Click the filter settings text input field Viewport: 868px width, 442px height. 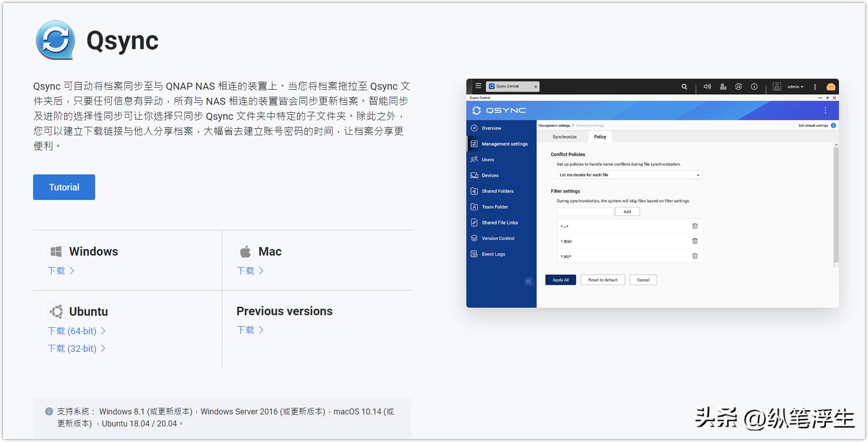click(x=585, y=211)
